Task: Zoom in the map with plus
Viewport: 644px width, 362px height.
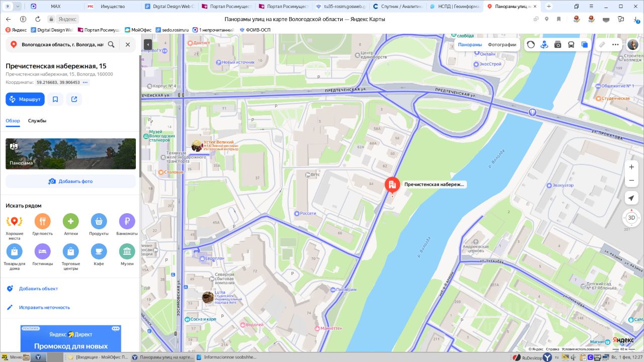Action: [632, 167]
